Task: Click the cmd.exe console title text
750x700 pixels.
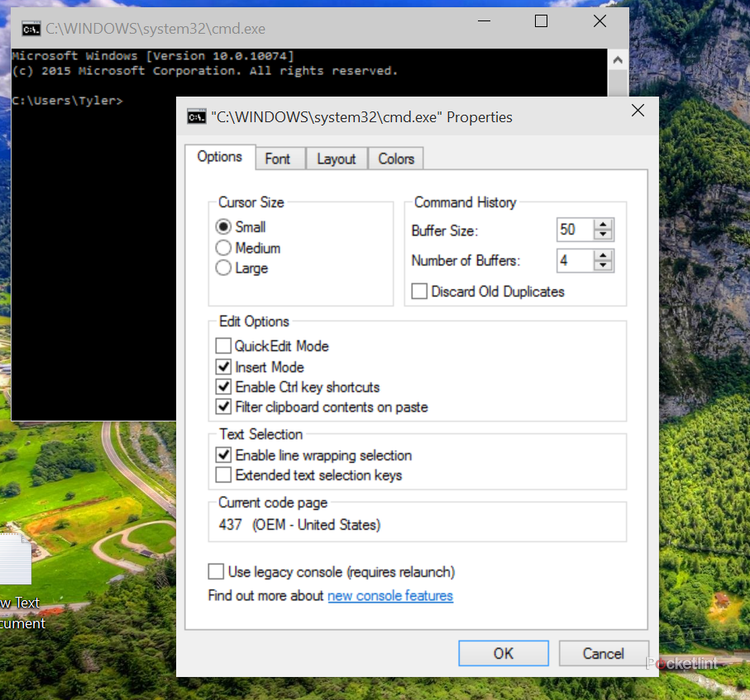Action: (155, 29)
